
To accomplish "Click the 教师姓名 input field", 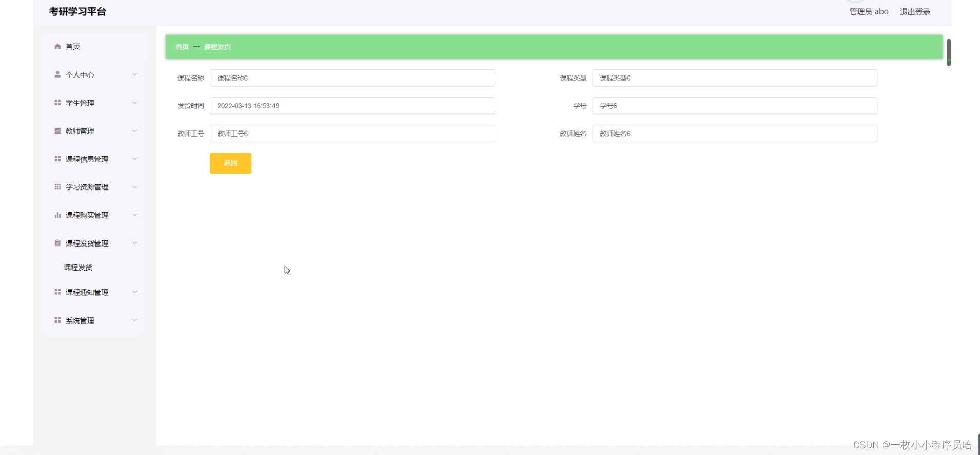I will click(735, 134).
